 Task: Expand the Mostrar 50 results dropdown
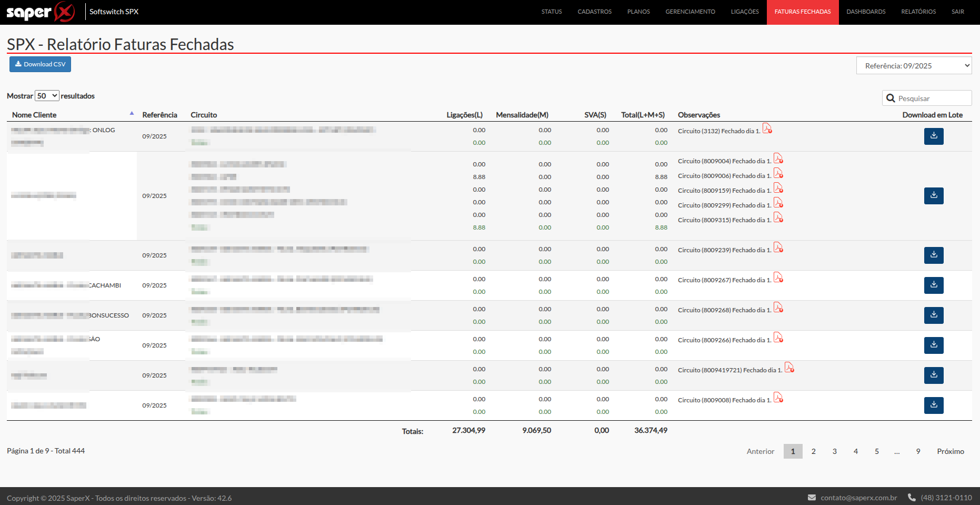(47, 96)
